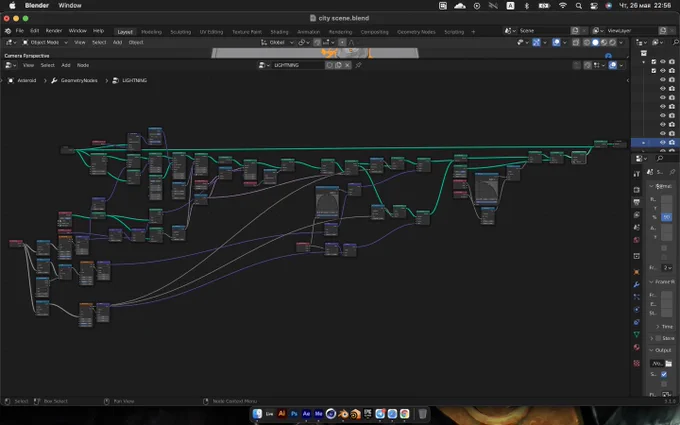
Task: Switch to rendered viewport shading
Action: pos(612,42)
